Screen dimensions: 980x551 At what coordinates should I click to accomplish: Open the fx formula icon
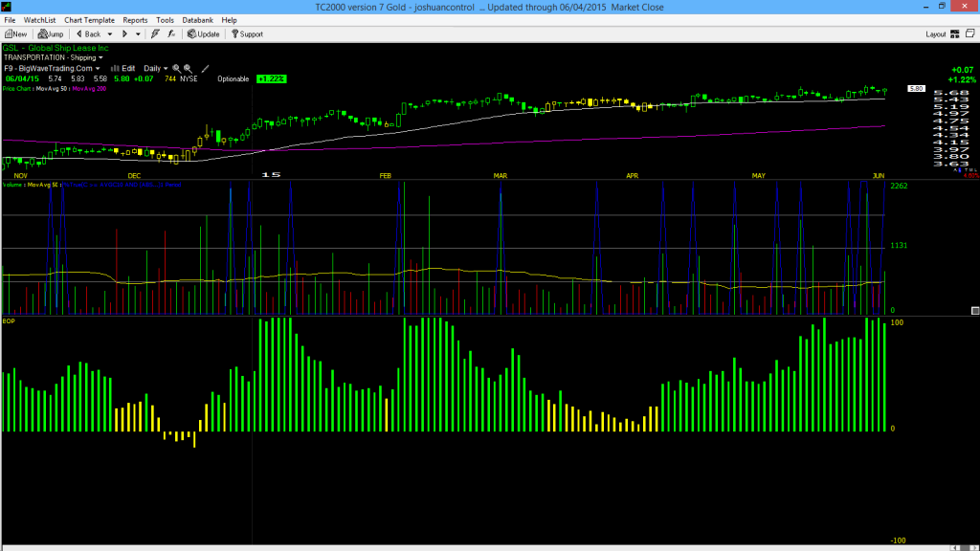[x=171, y=34]
